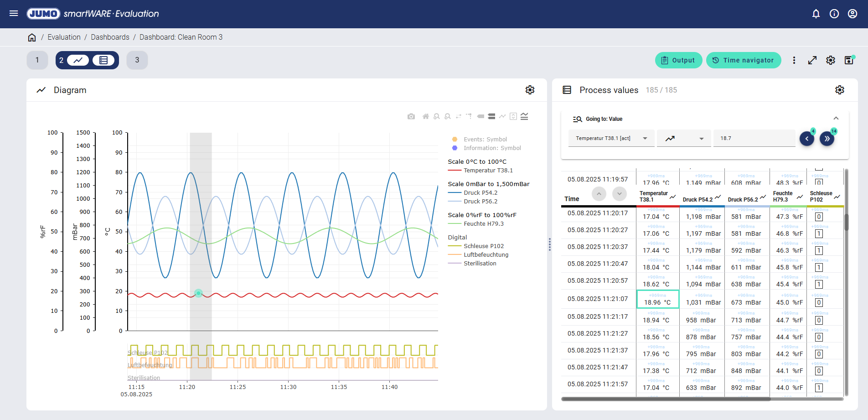The height and width of the screenshot is (420, 868).
Task: Click the Time navigator button
Action: [743, 60]
